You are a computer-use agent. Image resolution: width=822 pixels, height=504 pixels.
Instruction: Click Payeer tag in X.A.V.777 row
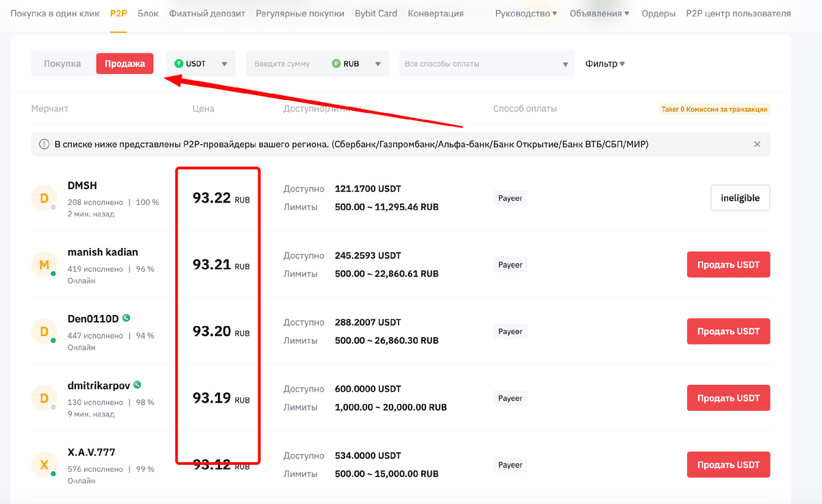click(510, 465)
